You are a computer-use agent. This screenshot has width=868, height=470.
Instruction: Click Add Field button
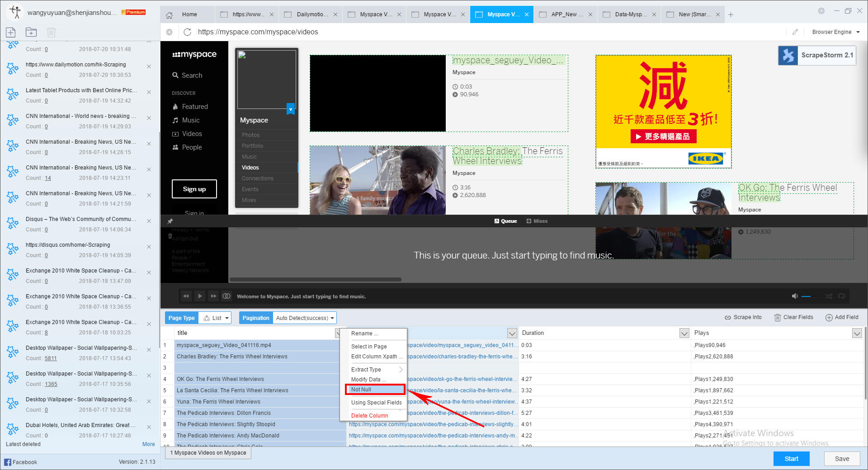tap(842, 317)
